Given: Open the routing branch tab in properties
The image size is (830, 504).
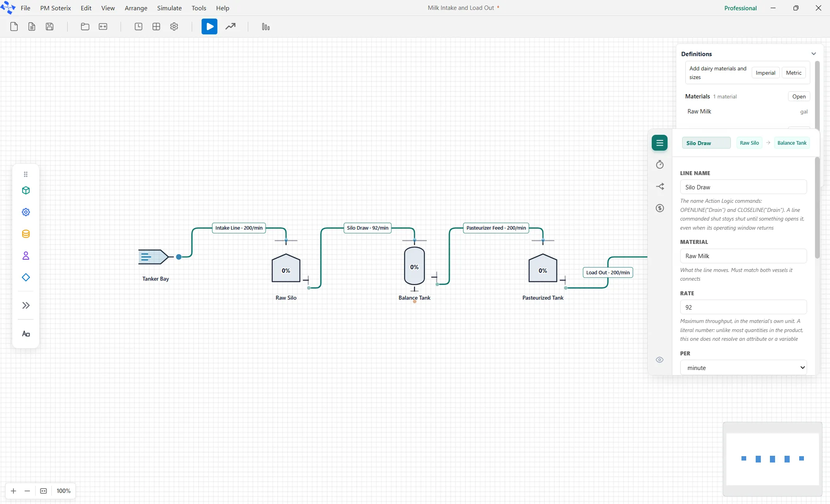Looking at the screenshot, I should [x=660, y=187].
